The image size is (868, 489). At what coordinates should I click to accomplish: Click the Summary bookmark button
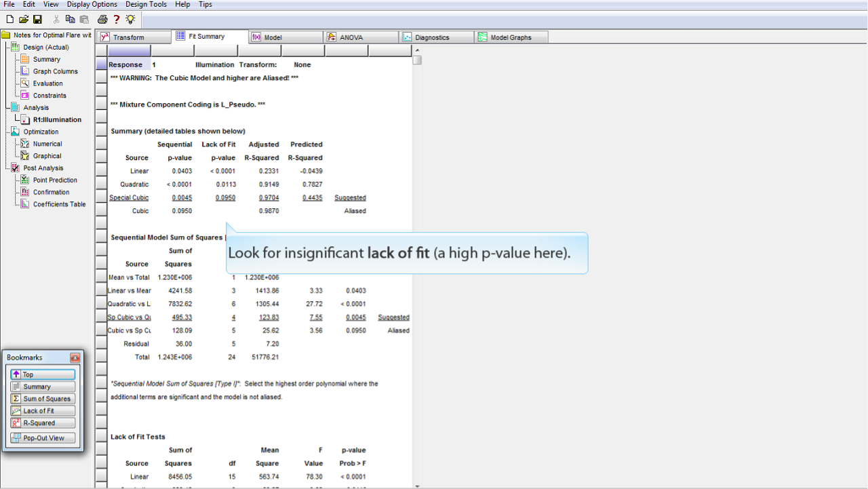[x=43, y=387]
